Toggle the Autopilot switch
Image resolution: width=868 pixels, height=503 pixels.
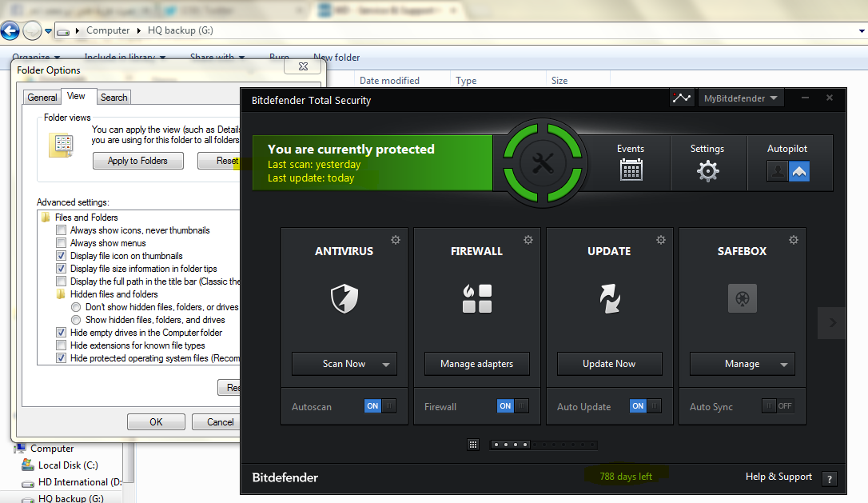(x=788, y=171)
